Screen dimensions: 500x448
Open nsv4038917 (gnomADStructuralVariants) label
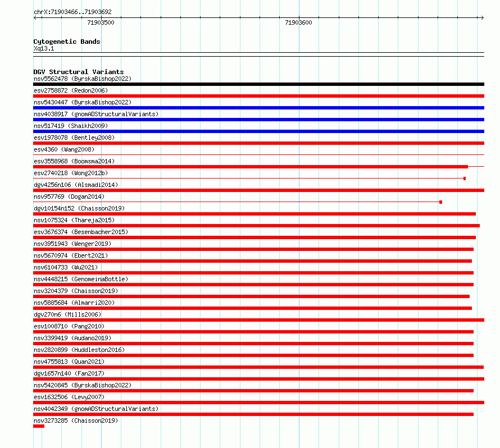pyautogui.click(x=96, y=114)
